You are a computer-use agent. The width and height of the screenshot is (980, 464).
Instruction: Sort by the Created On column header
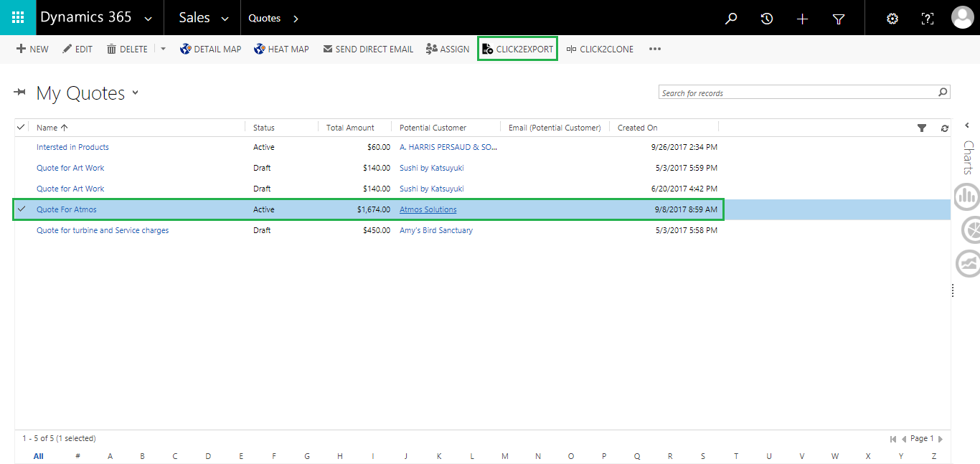click(x=638, y=128)
